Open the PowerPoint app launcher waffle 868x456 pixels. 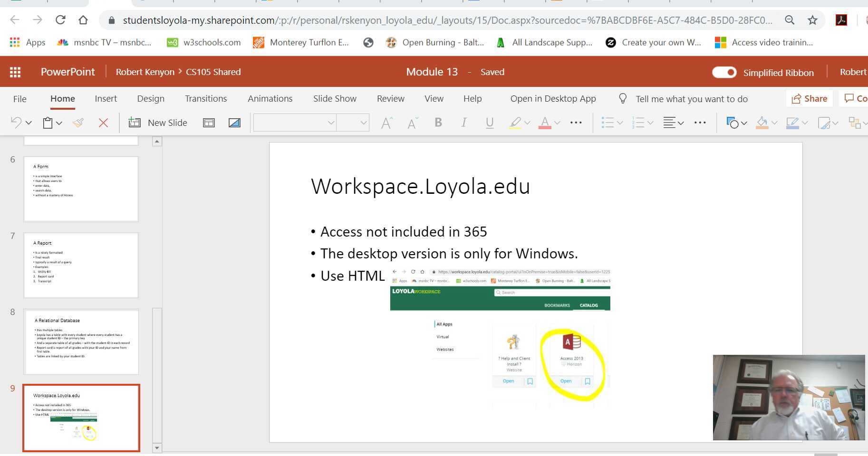click(15, 72)
